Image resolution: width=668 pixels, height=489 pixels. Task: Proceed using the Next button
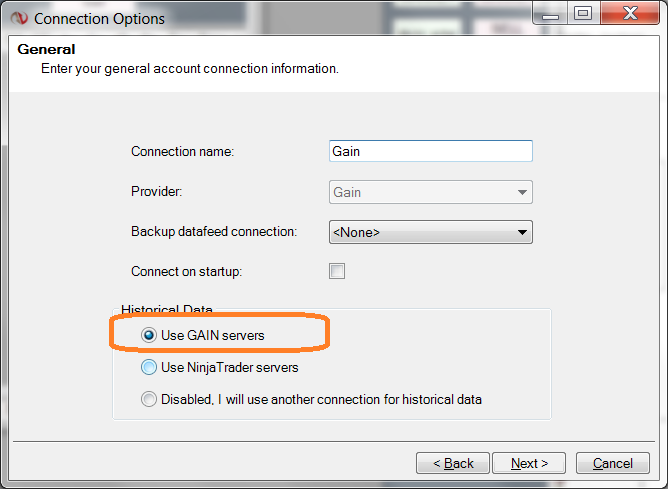tap(529, 463)
